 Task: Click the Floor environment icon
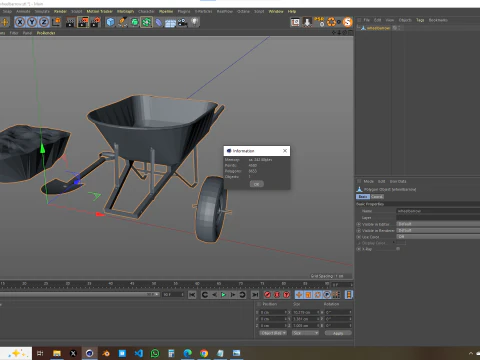pos(170,23)
